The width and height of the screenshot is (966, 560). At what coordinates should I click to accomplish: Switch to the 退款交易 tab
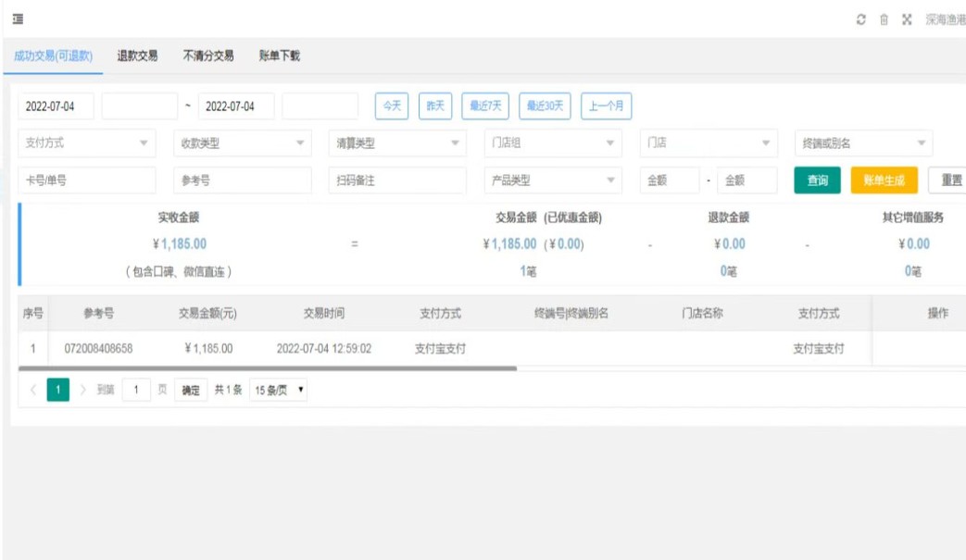click(137, 56)
